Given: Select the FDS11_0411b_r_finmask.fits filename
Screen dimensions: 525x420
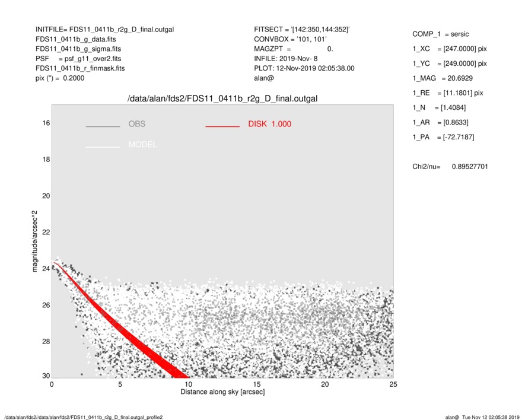Looking at the screenshot, I should [x=80, y=68].
